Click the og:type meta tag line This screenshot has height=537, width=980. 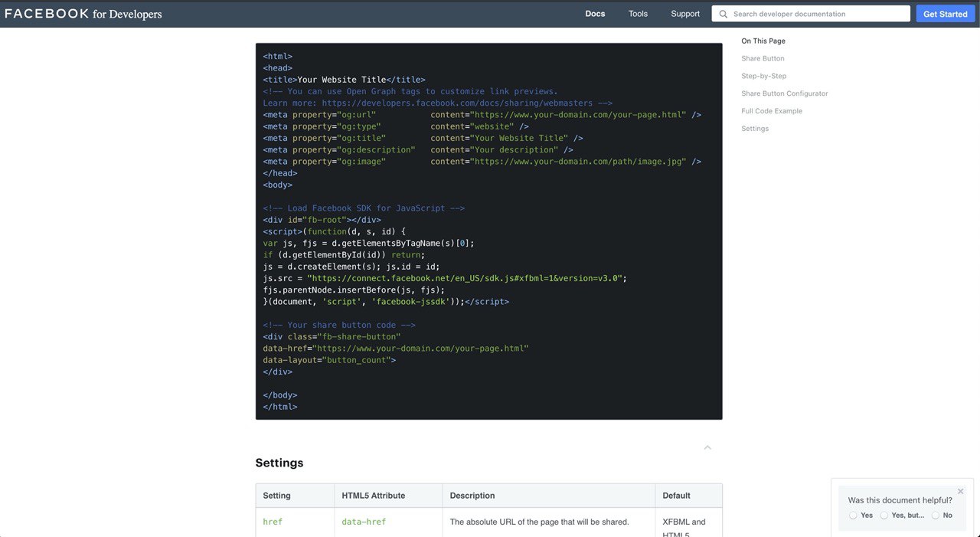pos(396,126)
